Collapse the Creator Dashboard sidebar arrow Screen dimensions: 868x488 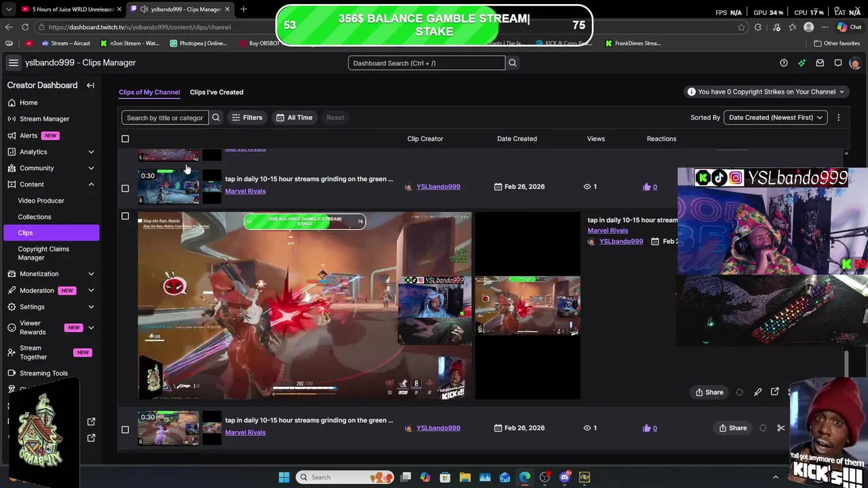(x=90, y=85)
